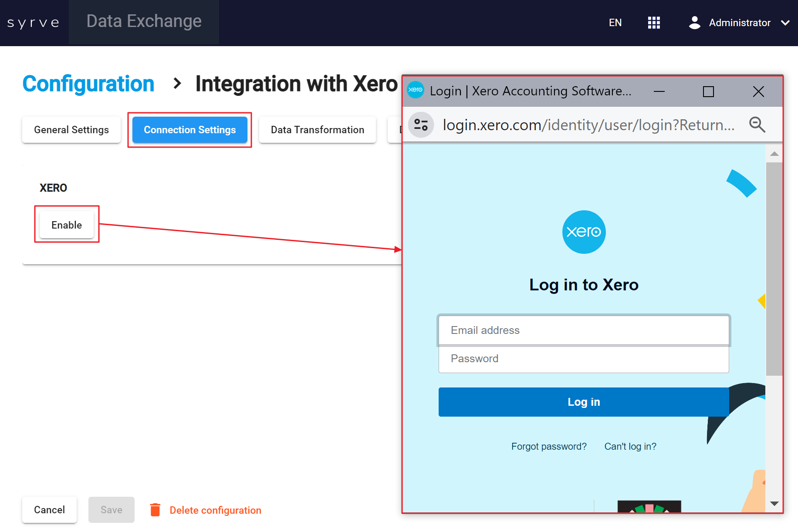
Task: Open the apps grid menu icon
Action: tap(654, 23)
